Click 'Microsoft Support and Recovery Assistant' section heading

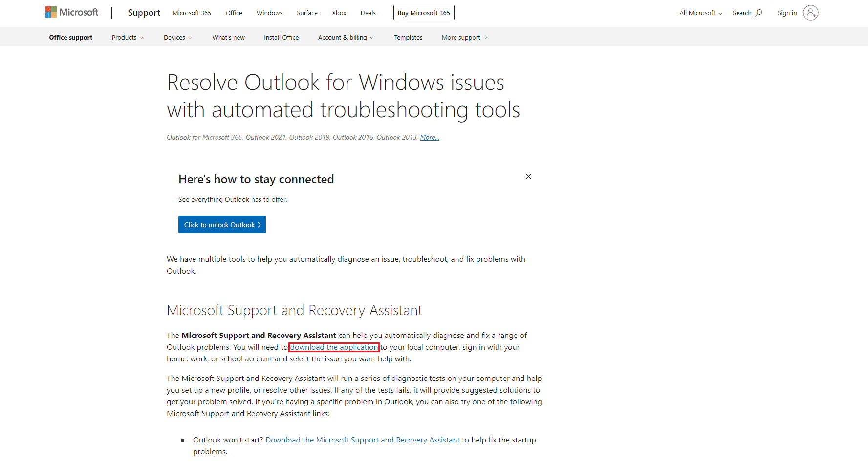[x=294, y=310]
